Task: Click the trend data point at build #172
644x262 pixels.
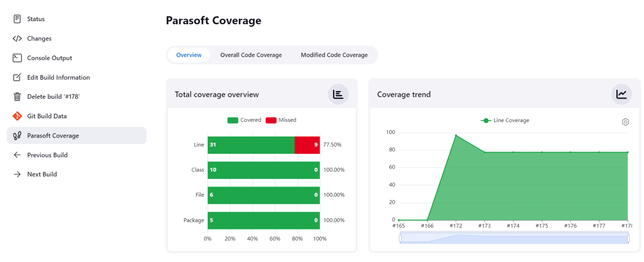Action: pos(456,135)
